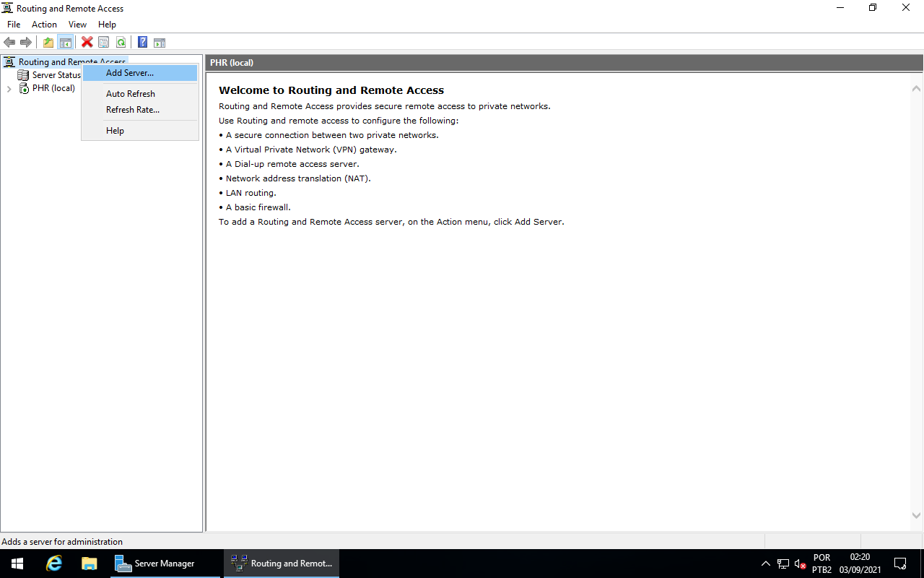
Task: Enable Auto Refresh in the context menu
Action: coord(131,93)
